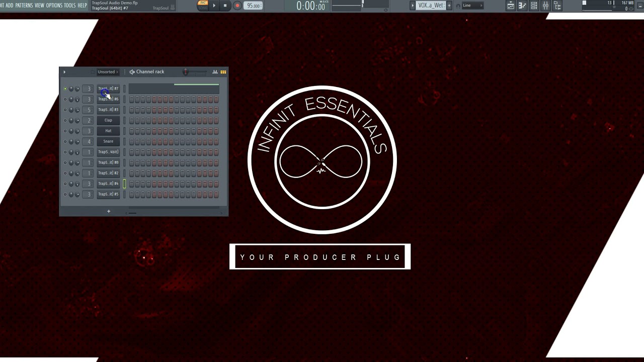644x362 pixels.
Task: Toggle the channel select indicator for TrapS..it] #4
Action: (124, 184)
